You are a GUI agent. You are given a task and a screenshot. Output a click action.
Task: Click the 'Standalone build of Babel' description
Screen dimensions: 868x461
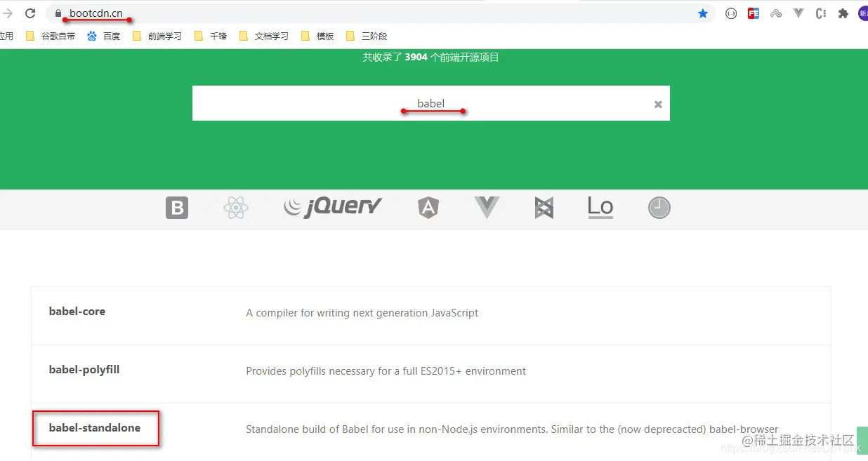(512, 429)
